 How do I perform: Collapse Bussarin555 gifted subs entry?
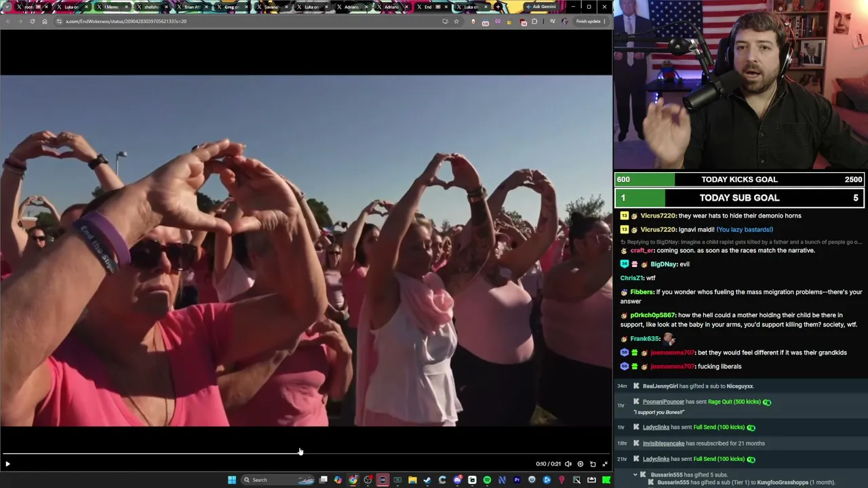(x=635, y=475)
